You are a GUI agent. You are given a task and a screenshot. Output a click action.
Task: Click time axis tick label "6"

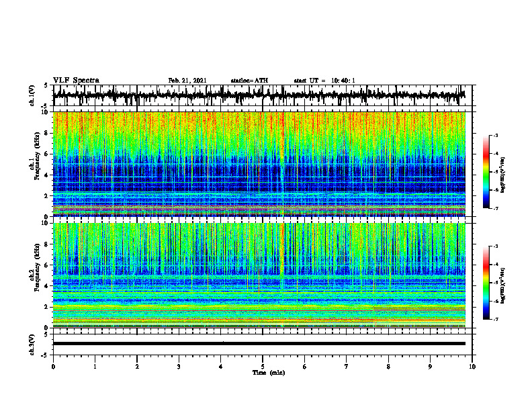pos(305,367)
